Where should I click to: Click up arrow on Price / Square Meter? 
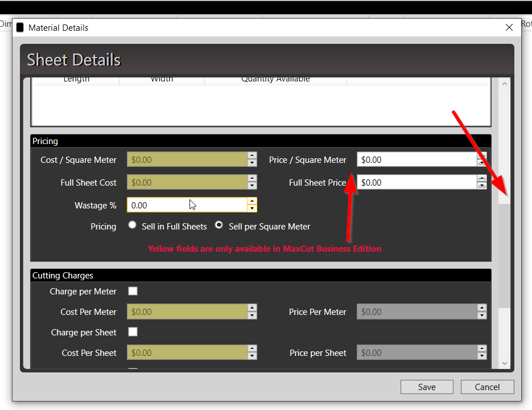coord(482,156)
